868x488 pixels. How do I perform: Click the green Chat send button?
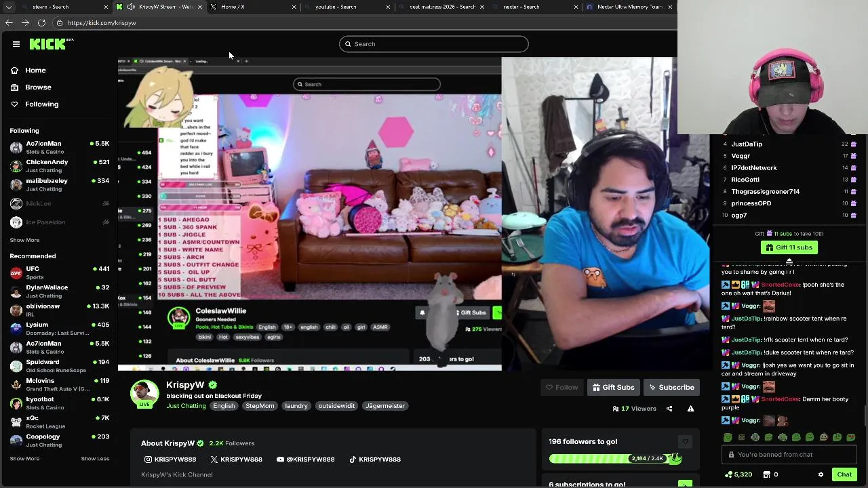[844, 474]
